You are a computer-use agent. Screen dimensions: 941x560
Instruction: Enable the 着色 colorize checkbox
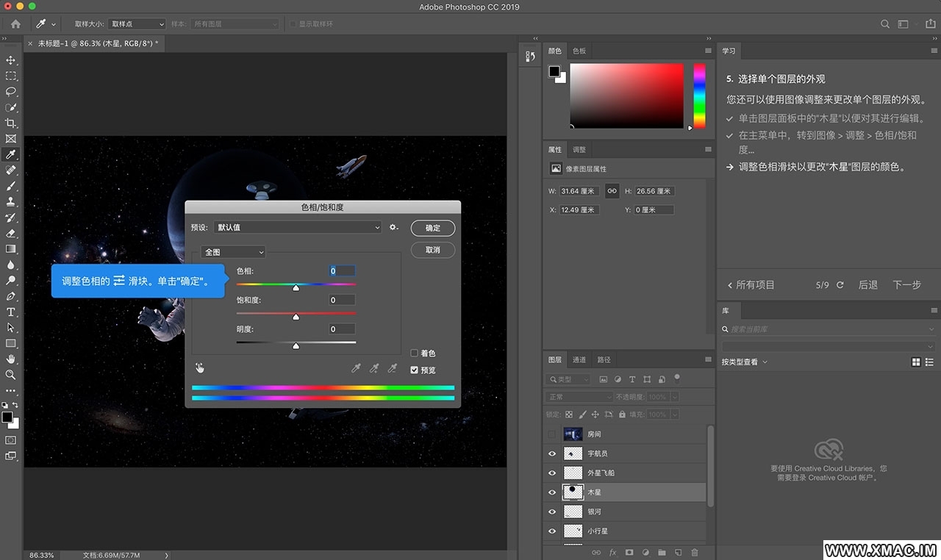[415, 353]
